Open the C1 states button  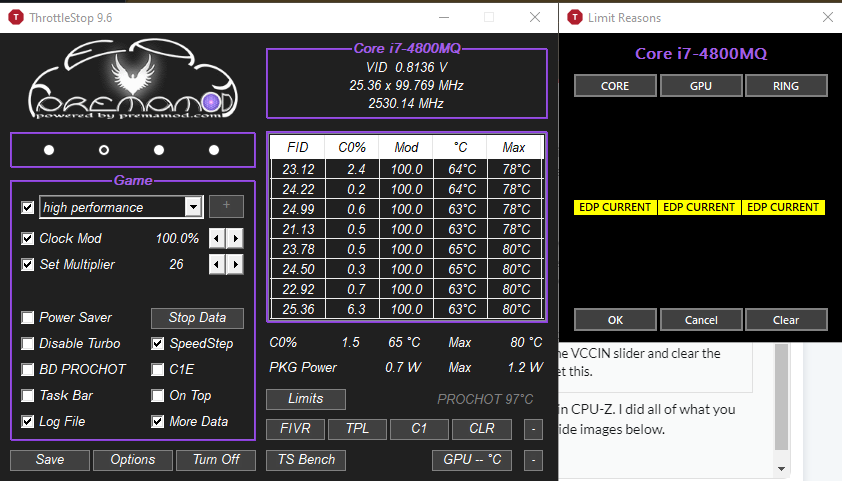[419, 429]
